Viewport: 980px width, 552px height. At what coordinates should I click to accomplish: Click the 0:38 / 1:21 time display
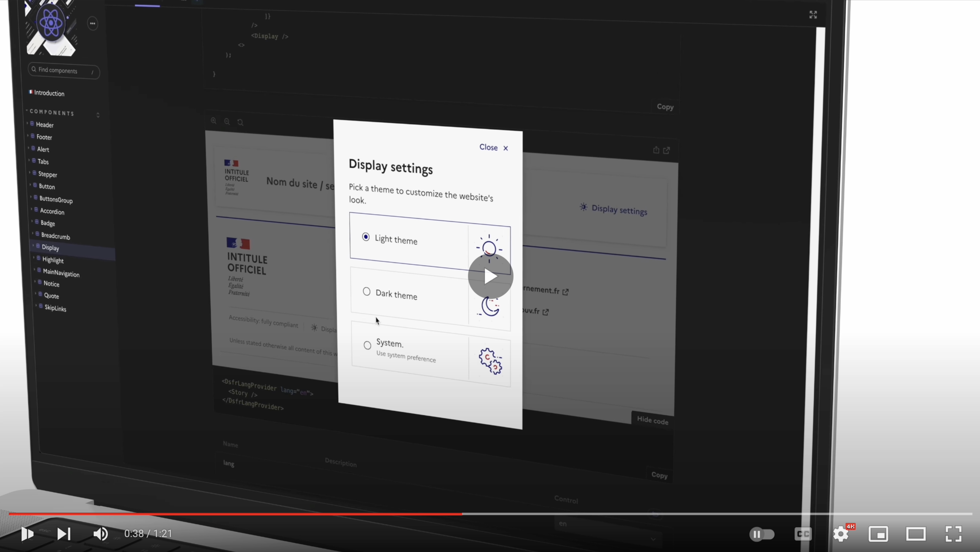pos(148,534)
